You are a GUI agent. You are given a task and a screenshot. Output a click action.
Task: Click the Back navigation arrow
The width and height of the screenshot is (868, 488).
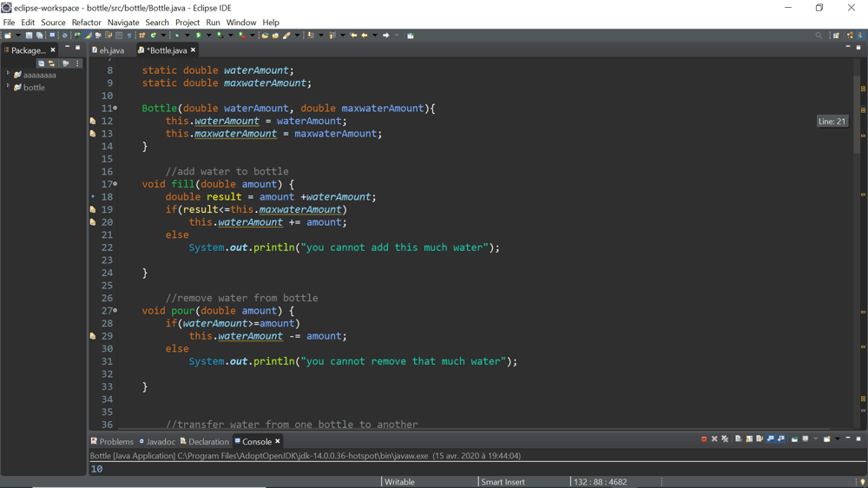(x=365, y=36)
